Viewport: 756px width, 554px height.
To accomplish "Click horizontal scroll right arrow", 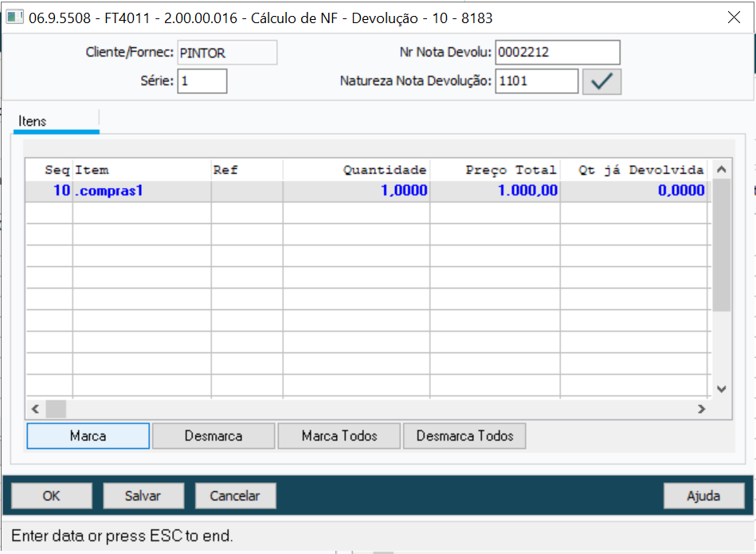I will point(702,409).
